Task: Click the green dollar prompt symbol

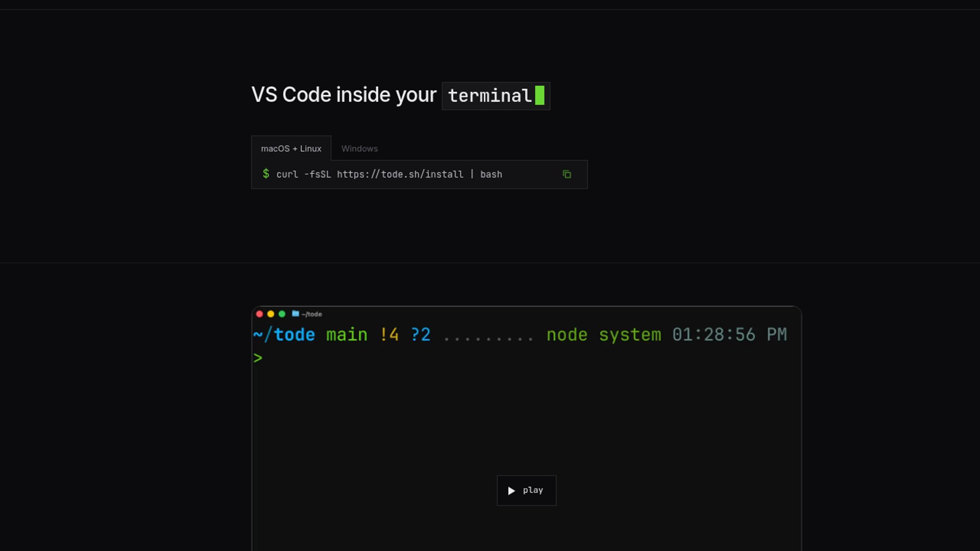Action: tap(266, 174)
